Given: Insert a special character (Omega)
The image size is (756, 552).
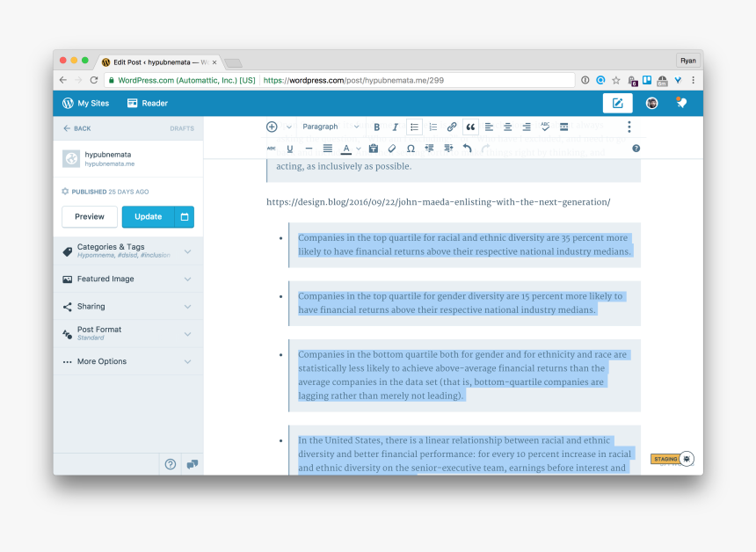Looking at the screenshot, I should pyautogui.click(x=411, y=149).
